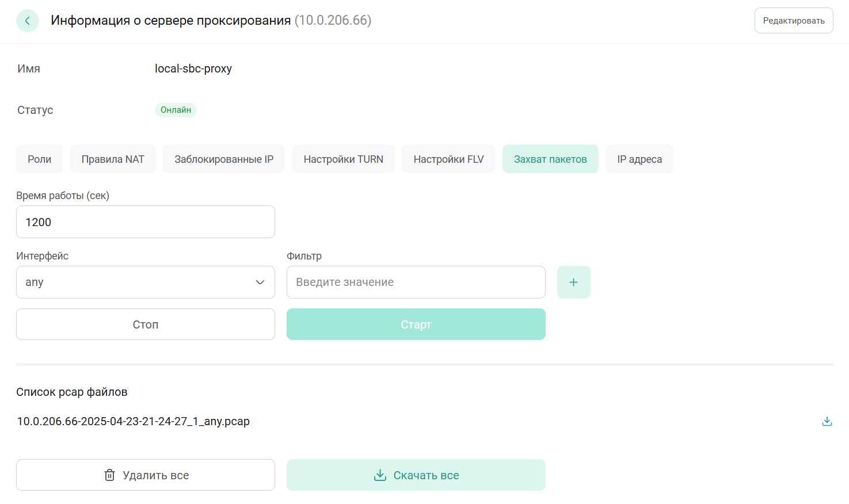Open the Настройки TURN tab

click(344, 159)
